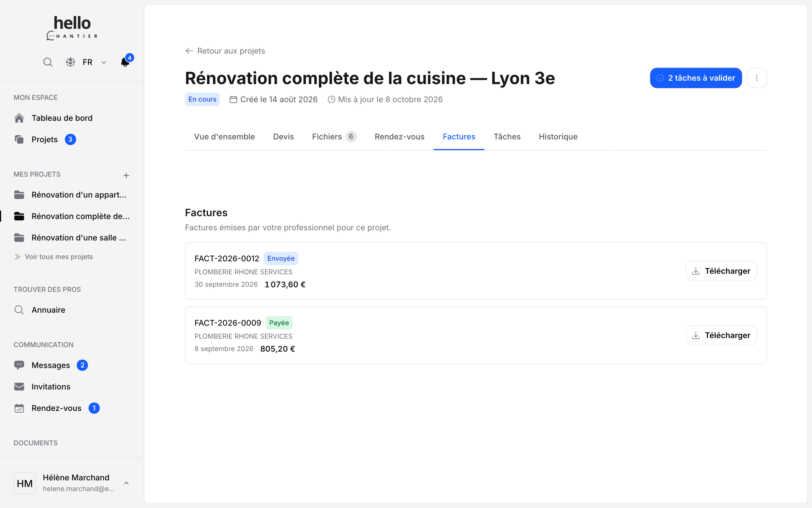The image size is (812, 508).
Task: Click the Invitations envelope icon
Action: pos(19,387)
